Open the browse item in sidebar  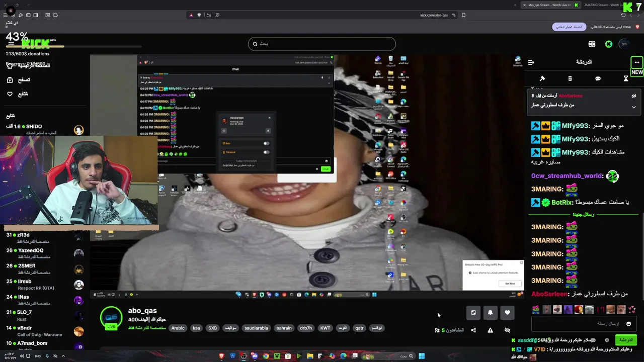pyautogui.click(x=19, y=80)
